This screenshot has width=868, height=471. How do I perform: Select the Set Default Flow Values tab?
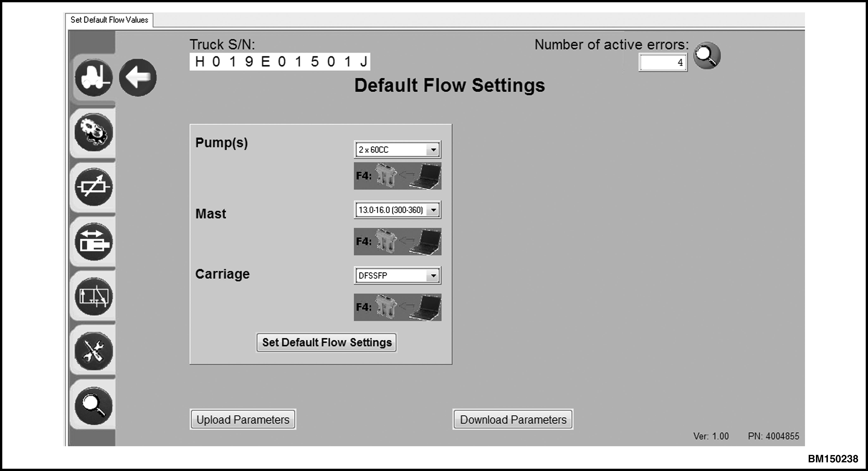pyautogui.click(x=109, y=20)
